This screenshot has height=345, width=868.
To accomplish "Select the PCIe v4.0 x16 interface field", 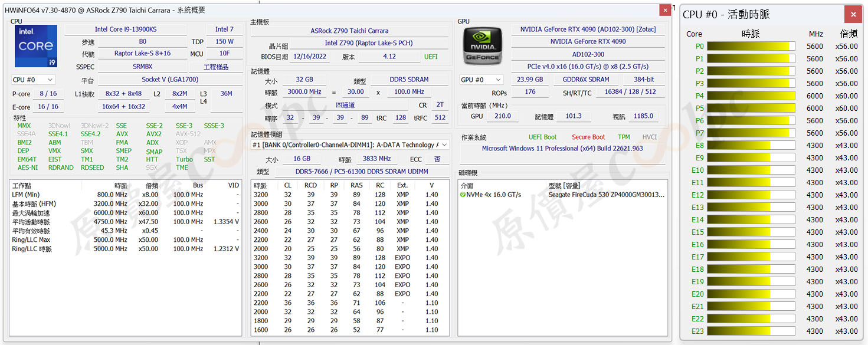I will [x=588, y=67].
